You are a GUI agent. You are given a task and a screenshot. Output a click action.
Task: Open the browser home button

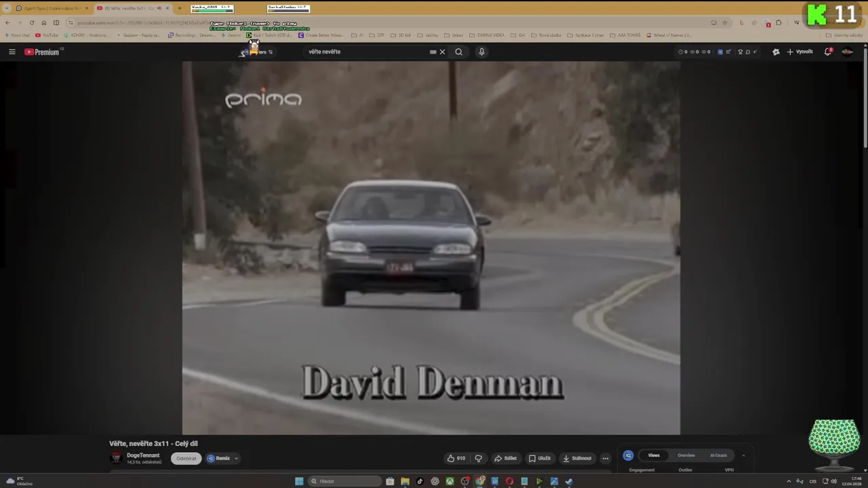coord(44,22)
